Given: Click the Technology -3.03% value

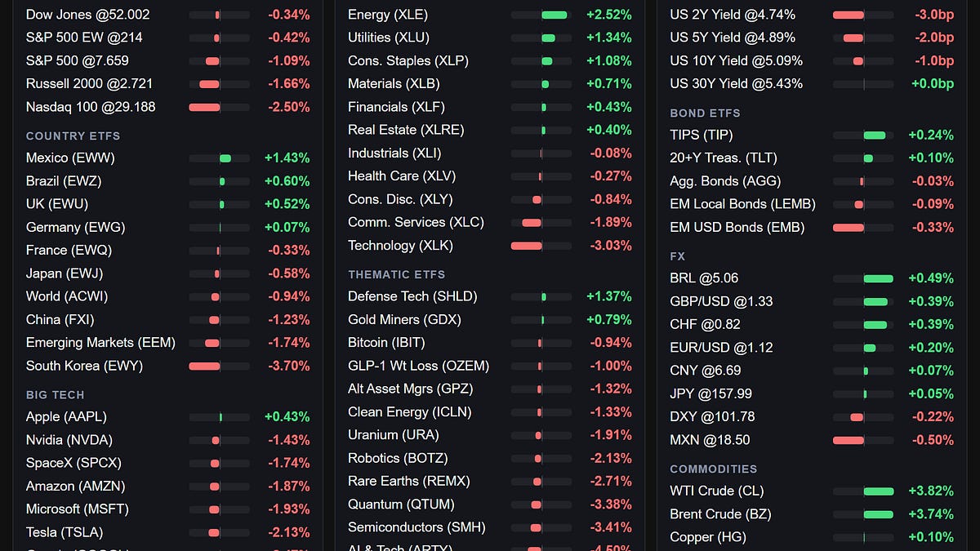Looking at the screenshot, I should tap(610, 246).
